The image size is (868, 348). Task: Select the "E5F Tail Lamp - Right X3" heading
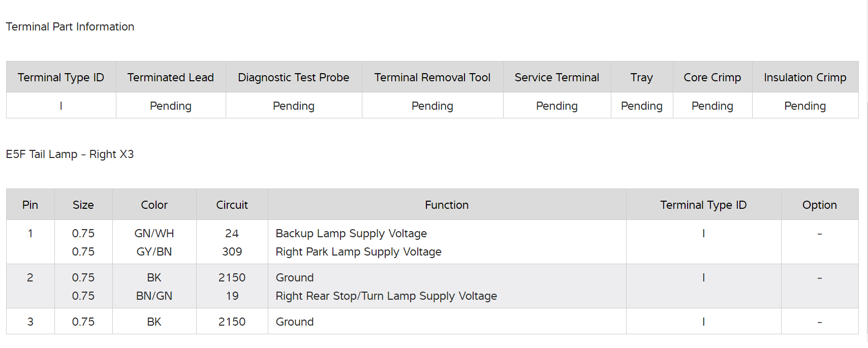click(x=70, y=154)
